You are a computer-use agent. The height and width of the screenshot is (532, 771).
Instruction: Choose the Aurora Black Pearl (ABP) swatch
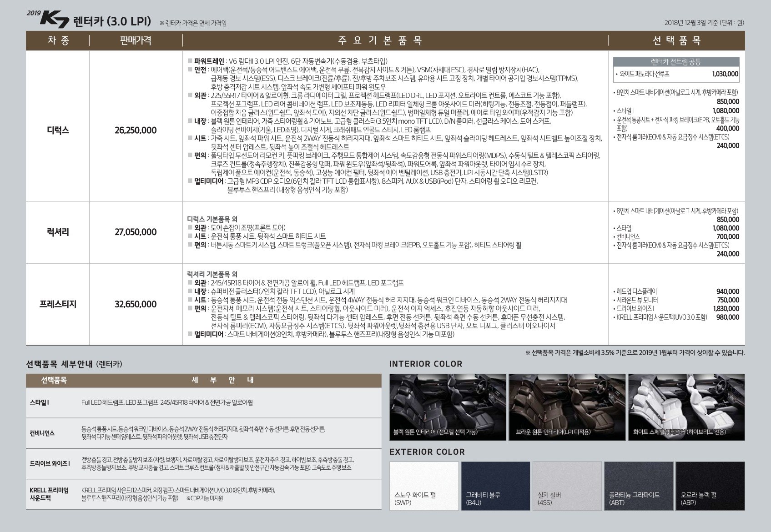pyautogui.click(x=710, y=486)
